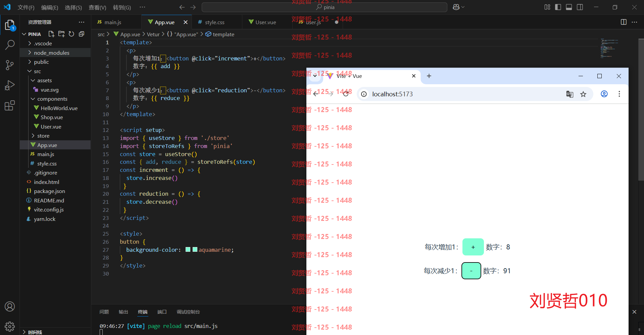Image resolution: width=644 pixels, height=335 pixels.
Task: Open Run and Debug view
Action: coord(10,85)
